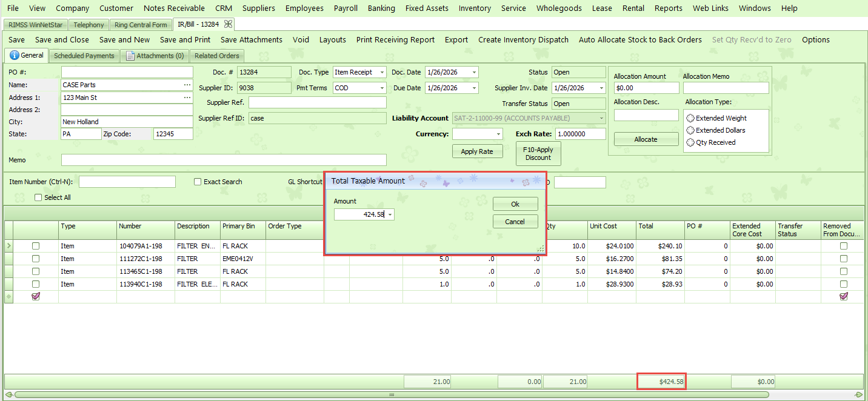The width and height of the screenshot is (868, 401).
Task: Click the Memo input field
Action: coord(224,160)
